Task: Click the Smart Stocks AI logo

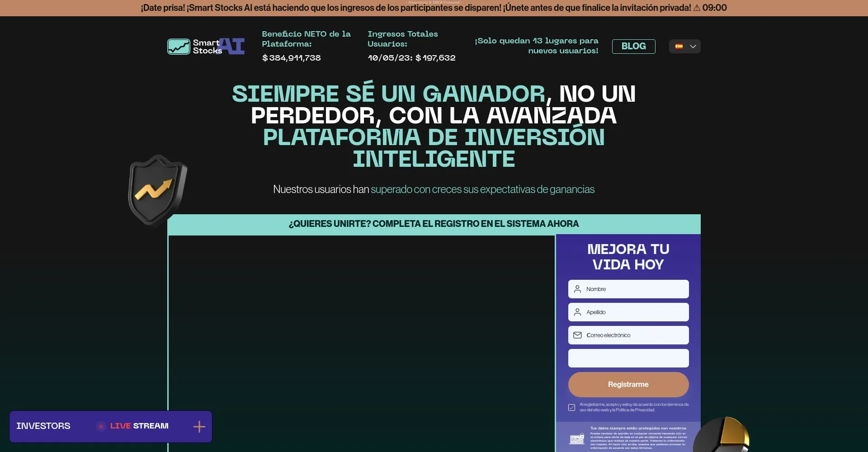Action: pos(206,46)
